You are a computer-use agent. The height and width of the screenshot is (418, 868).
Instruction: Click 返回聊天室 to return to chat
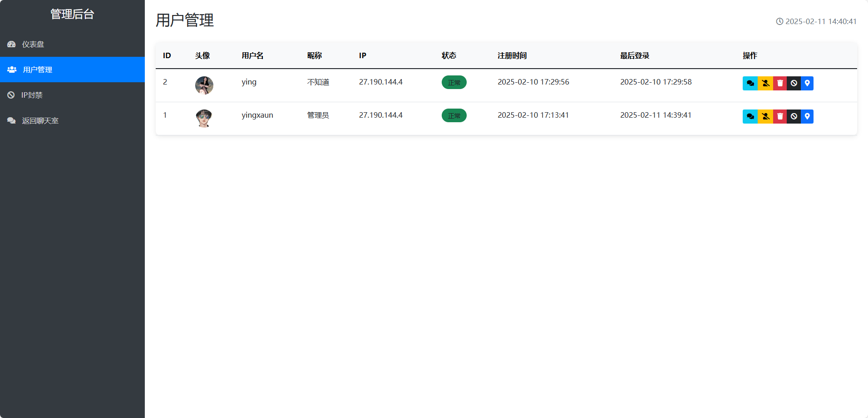(x=40, y=120)
